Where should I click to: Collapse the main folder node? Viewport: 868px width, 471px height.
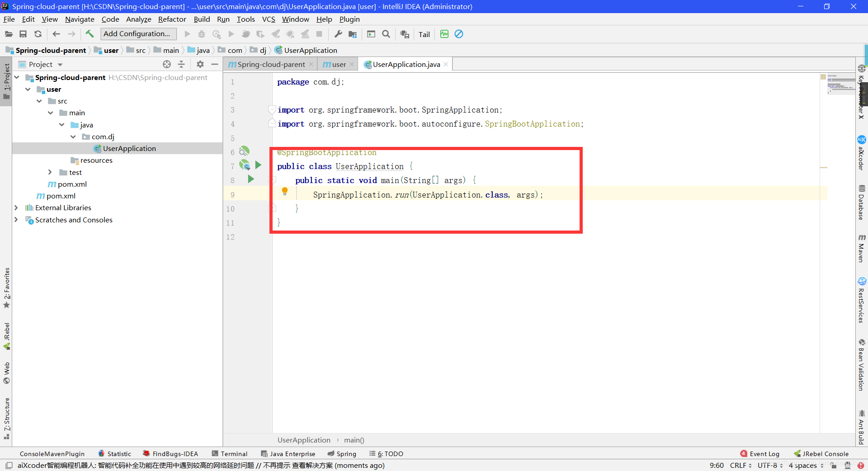pos(51,113)
